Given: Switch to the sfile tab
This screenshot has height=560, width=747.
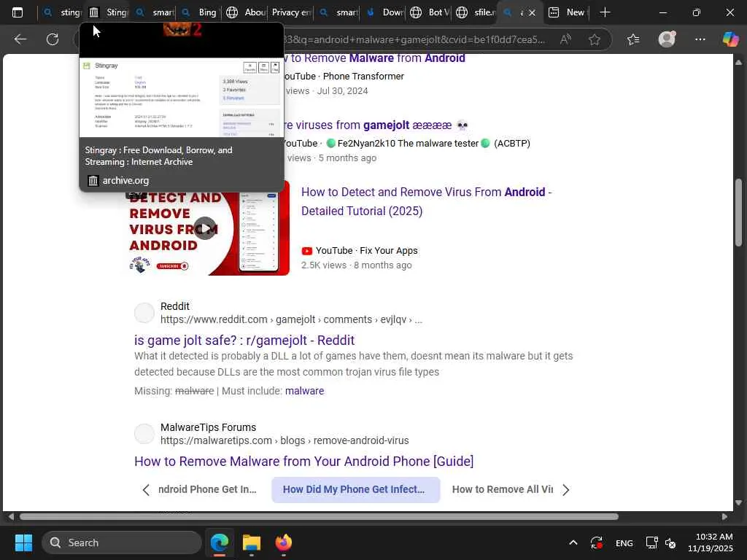Looking at the screenshot, I should (x=476, y=12).
